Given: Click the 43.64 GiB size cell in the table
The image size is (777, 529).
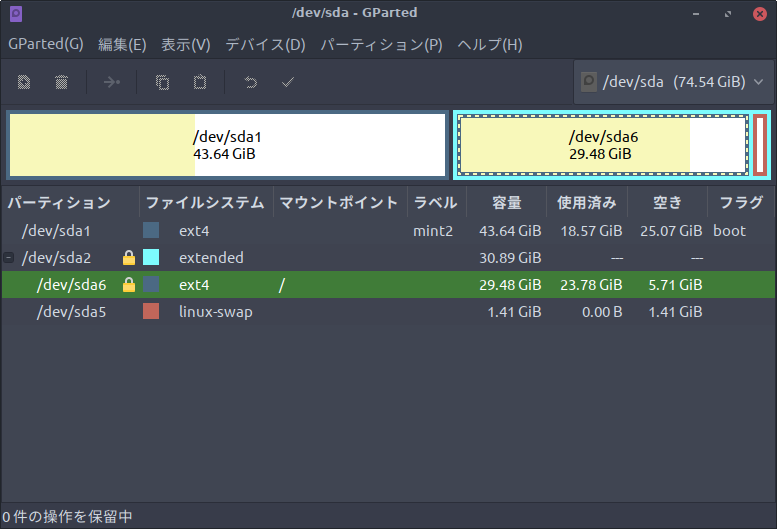Looking at the screenshot, I should pos(510,231).
